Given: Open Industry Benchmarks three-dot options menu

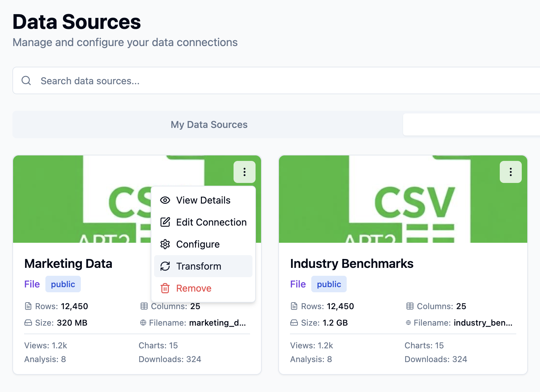Looking at the screenshot, I should (510, 172).
